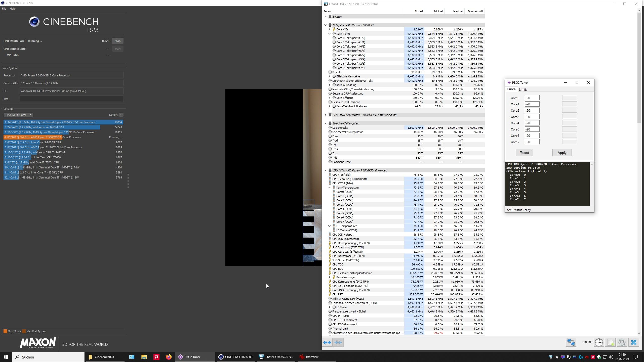Open the Windows Start menu
Image resolution: width=644 pixels, height=362 pixels.
click(6, 357)
